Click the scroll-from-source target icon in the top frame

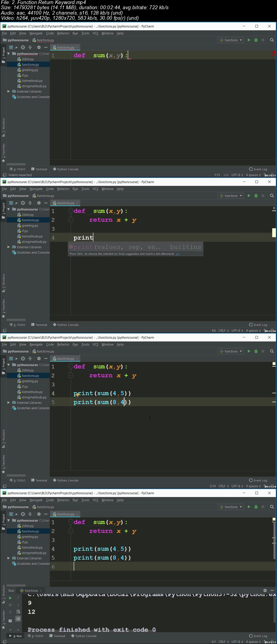click(x=23, y=47)
